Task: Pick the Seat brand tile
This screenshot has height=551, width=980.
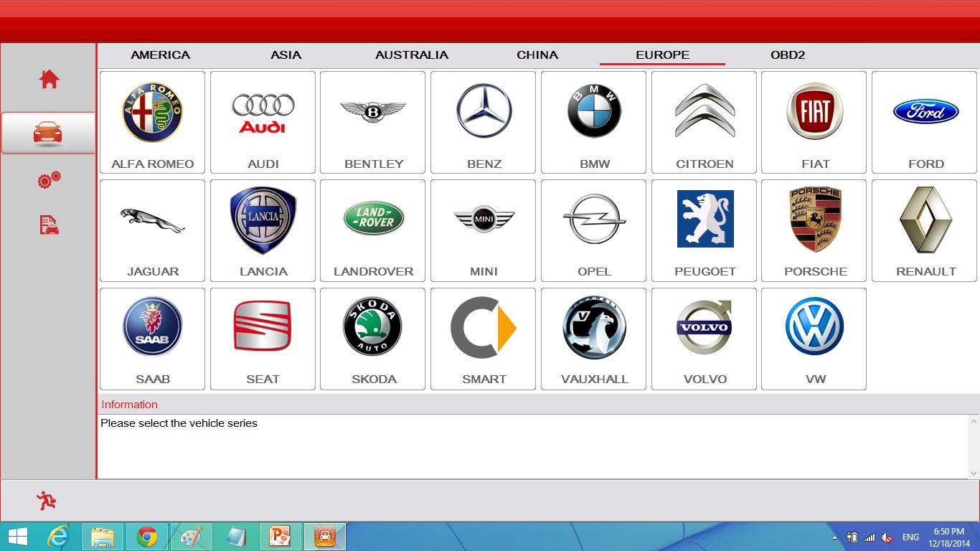Action: pos(263,339)
